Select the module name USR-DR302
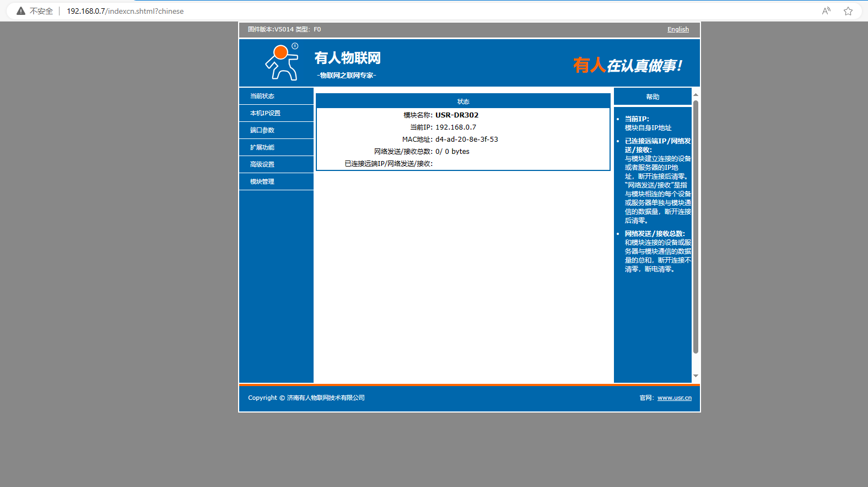Viewport: 868px width, 487px height. 457,115
